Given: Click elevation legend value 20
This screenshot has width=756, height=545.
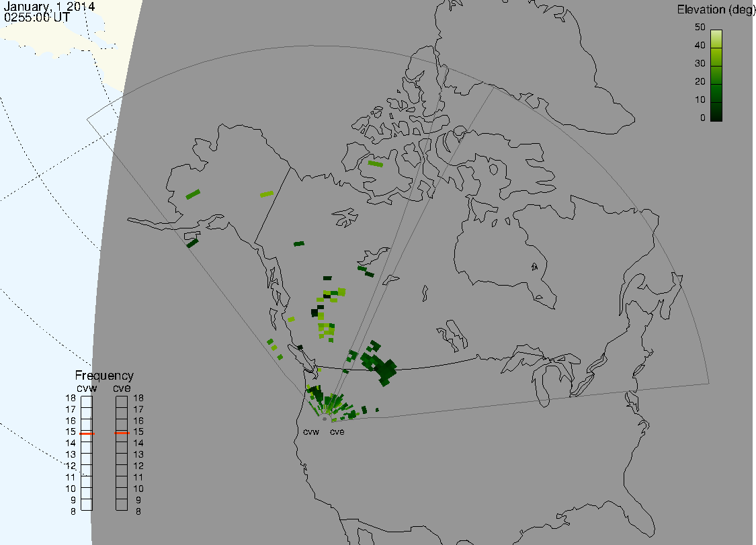Looking at the screenshot, I should coord(700,82).
